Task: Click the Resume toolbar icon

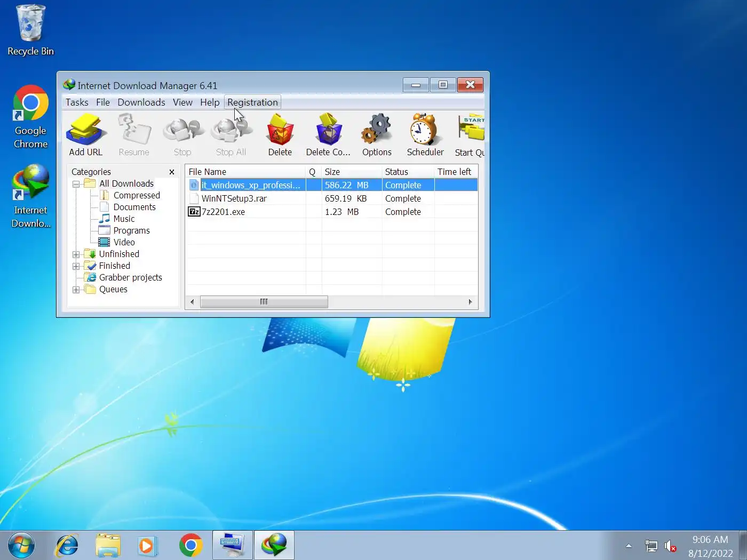Action: tap(134, 135)
